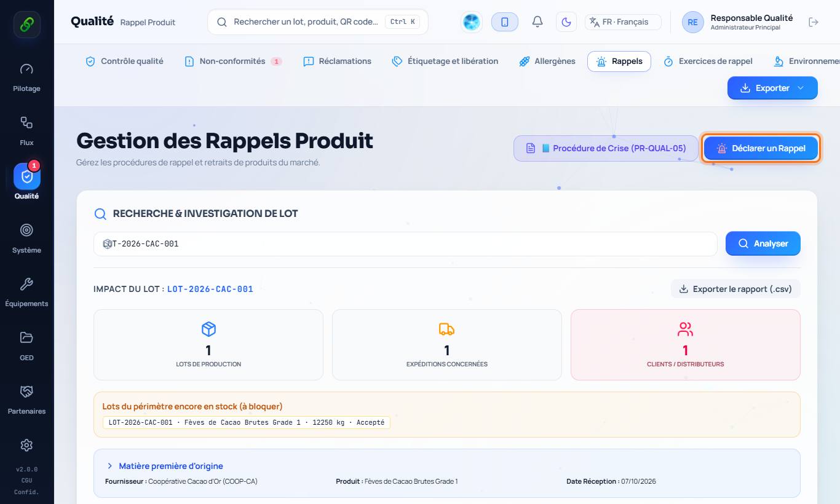Open the Confid. link in sidebar
This screenshot has height=504, width=840.
click(x=26, y=492)
